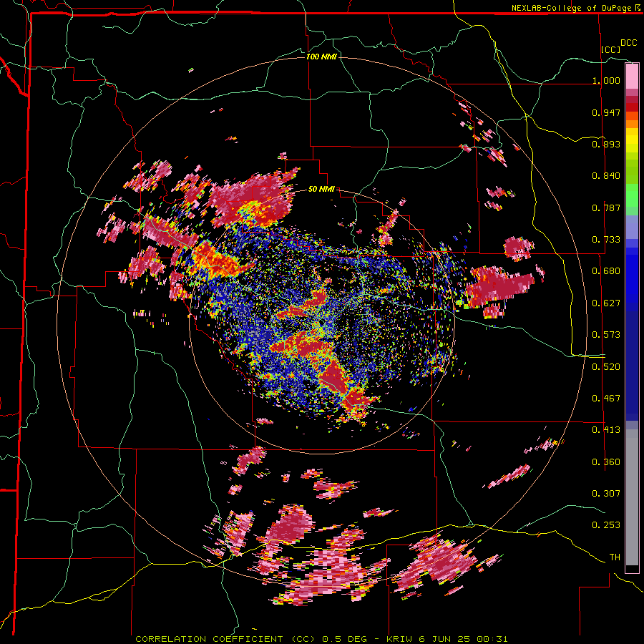Screen dimensions: 644x644
Task: Select the 0.307 scale value
Action: pos(606,494)
